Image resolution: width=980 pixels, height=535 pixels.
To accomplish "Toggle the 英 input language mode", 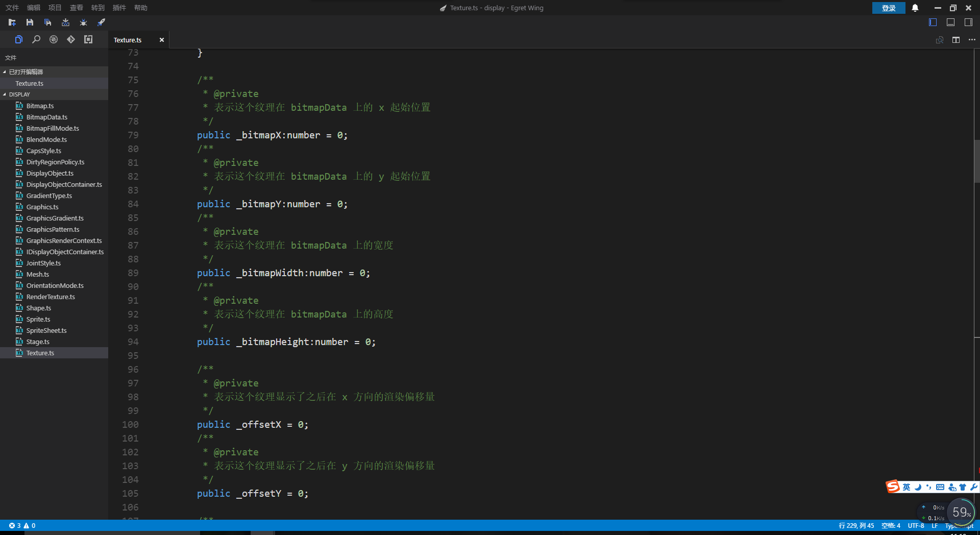I will (x=906, y=487).
